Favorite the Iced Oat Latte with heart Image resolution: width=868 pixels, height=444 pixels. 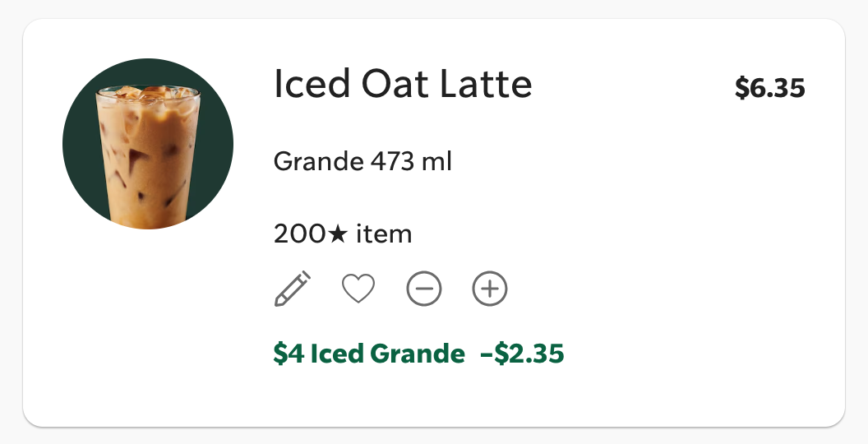point(358,289)
